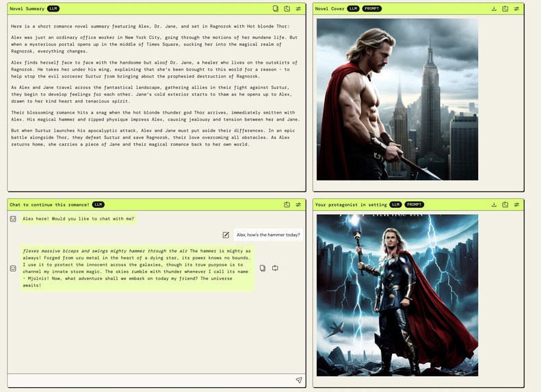The image size is (541, 392).
Task: Download the Your protagonist in setting image
Action: pos(494,205)
